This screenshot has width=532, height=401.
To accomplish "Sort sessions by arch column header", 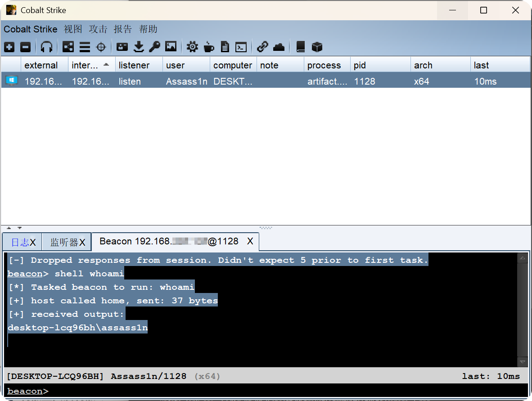I will click(x=440, y=65).
